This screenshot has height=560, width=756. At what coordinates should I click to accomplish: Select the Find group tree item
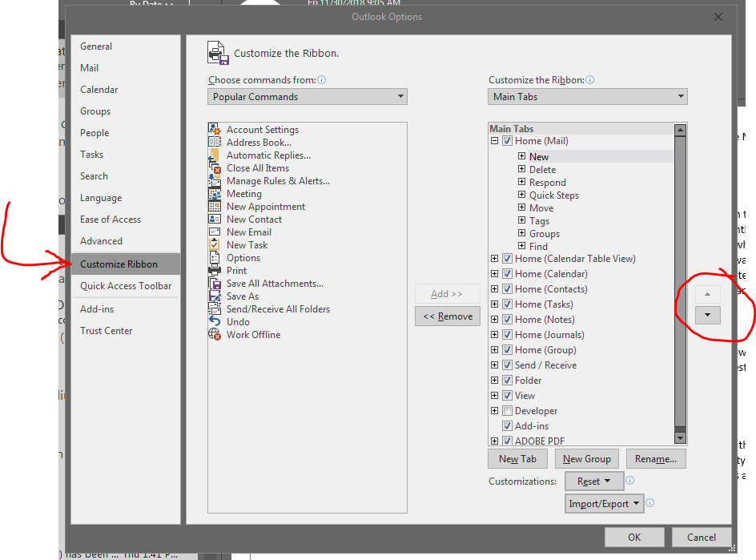click(x=538, y=247)
